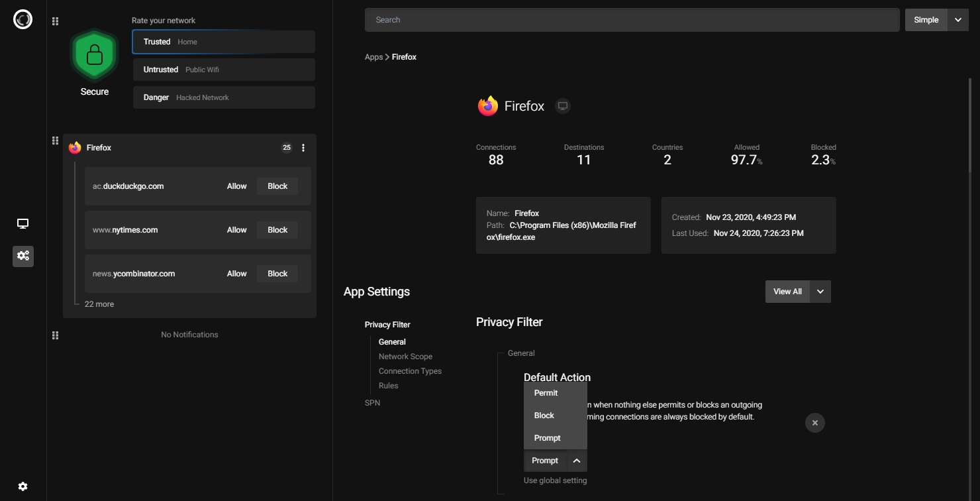This screenshot has height=501, width=980.
Task: Choose Prompt from the Default Action menu
Action: pyautogui.click(x=555, y=438)
